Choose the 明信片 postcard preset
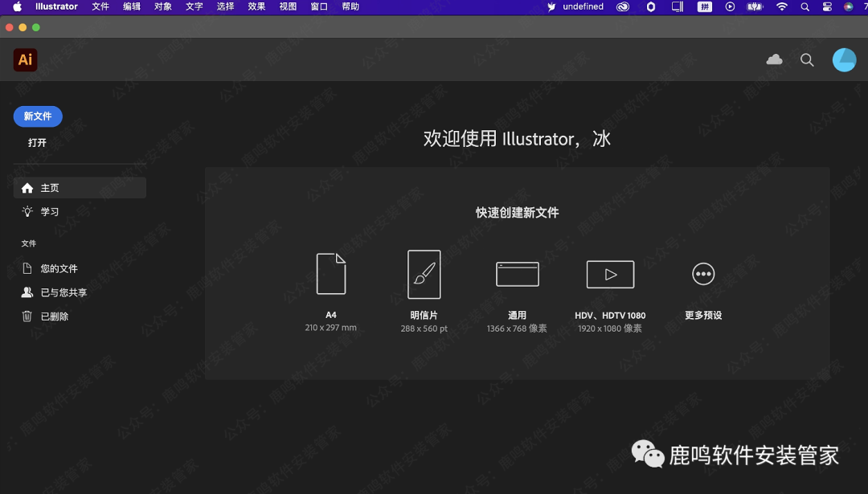Image resolution: width=868 pixels, height=494 pixels. tap(424, 292)
